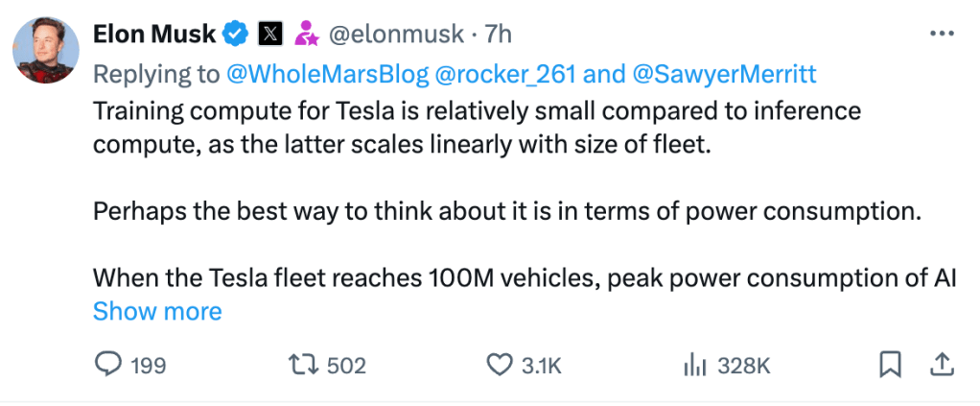This screenshot has width=980, height=406.
Task: Open the three-dot more options menu
Action: [942, 34]
